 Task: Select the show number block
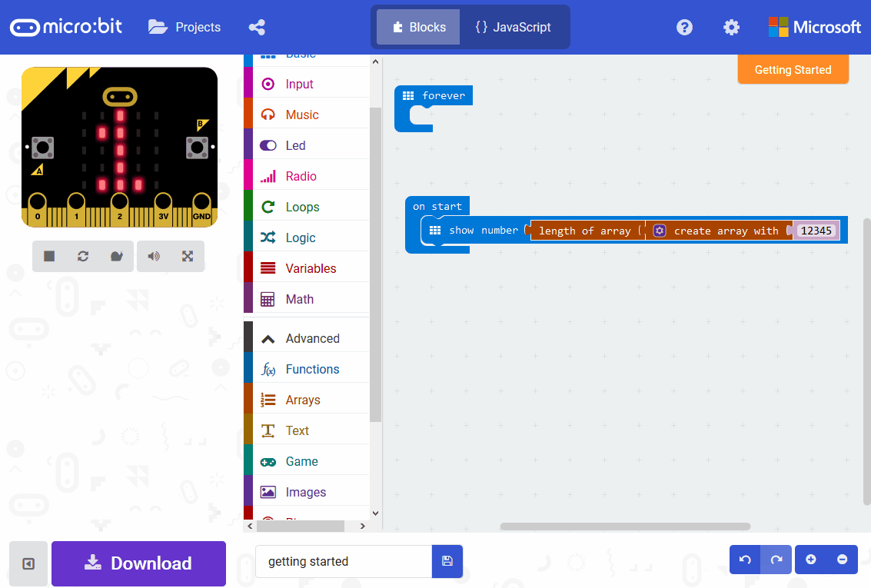(482, 231)
